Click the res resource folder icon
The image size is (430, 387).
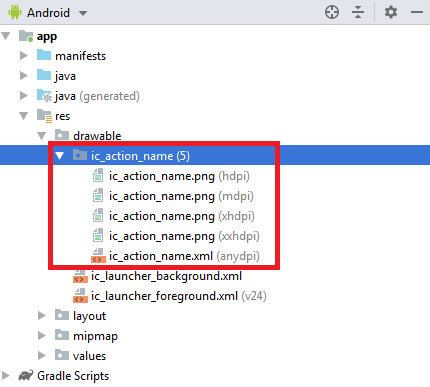(x=44, y=116)
